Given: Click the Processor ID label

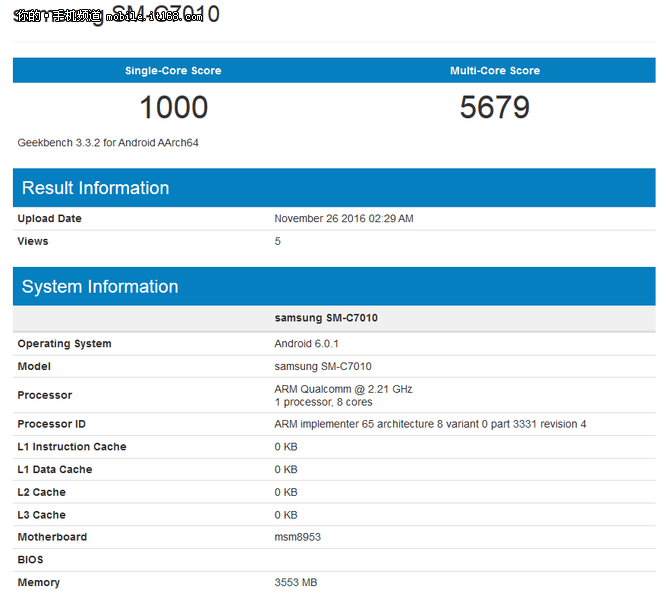Looking at the screenshot, I should pyautogui.click(x=52, y=424).
